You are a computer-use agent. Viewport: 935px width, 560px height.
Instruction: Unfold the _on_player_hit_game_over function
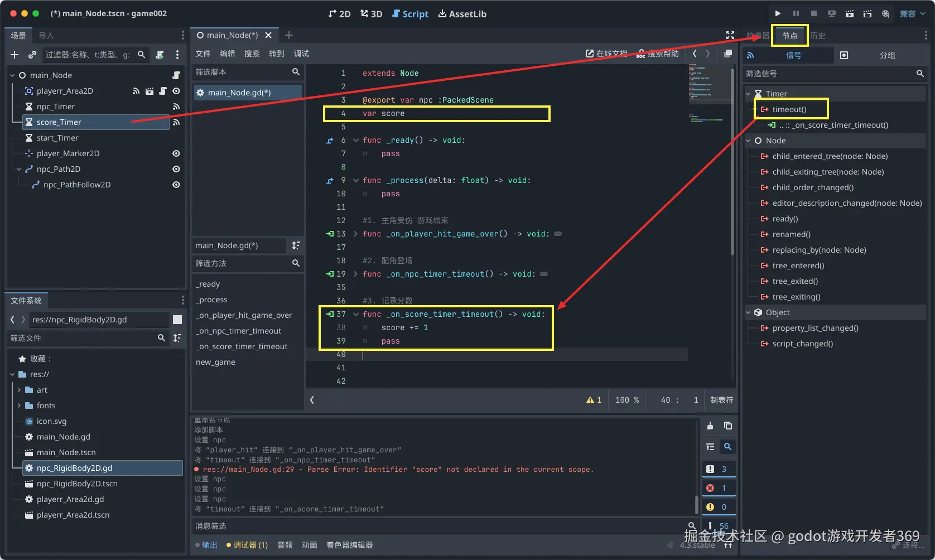pos(355,234)
